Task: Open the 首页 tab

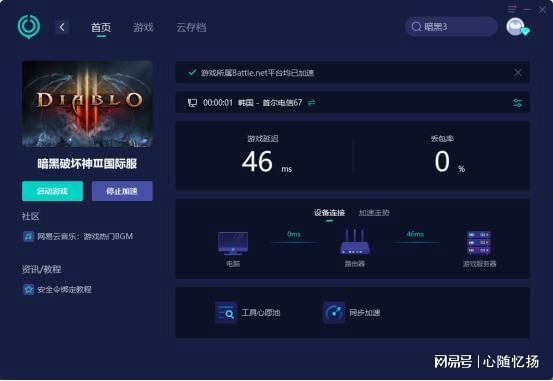Action: coord(101,28)
